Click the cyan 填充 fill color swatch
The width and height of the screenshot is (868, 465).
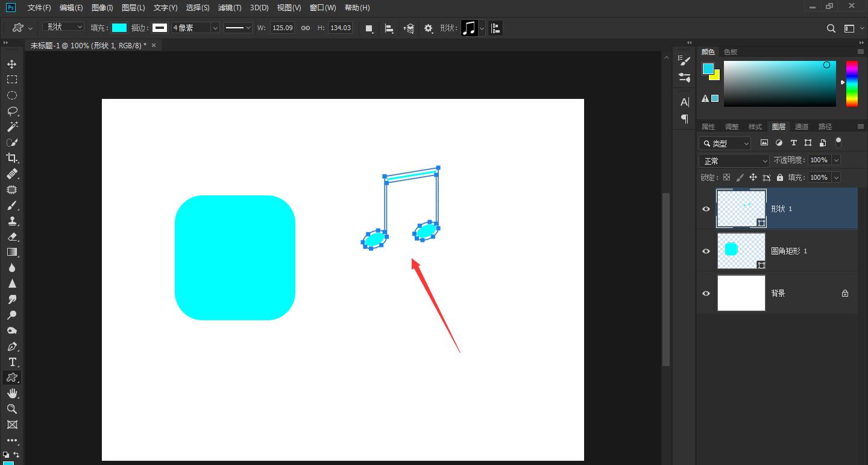pos(119,28)
